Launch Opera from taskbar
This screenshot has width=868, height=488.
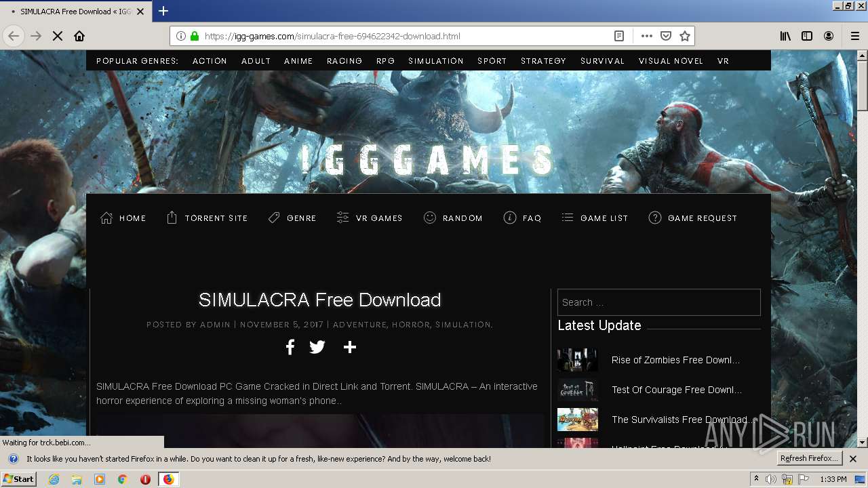coord(145,479)
